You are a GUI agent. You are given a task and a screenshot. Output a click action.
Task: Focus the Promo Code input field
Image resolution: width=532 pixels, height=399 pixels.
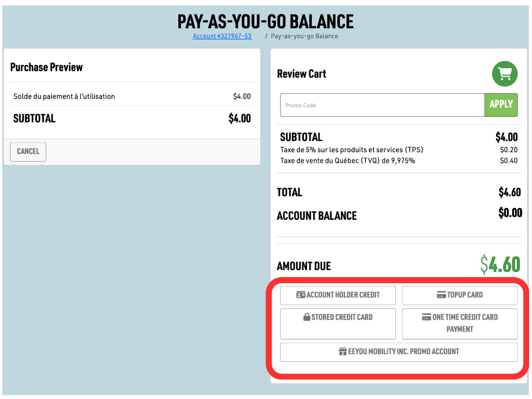tap(382, 105)
